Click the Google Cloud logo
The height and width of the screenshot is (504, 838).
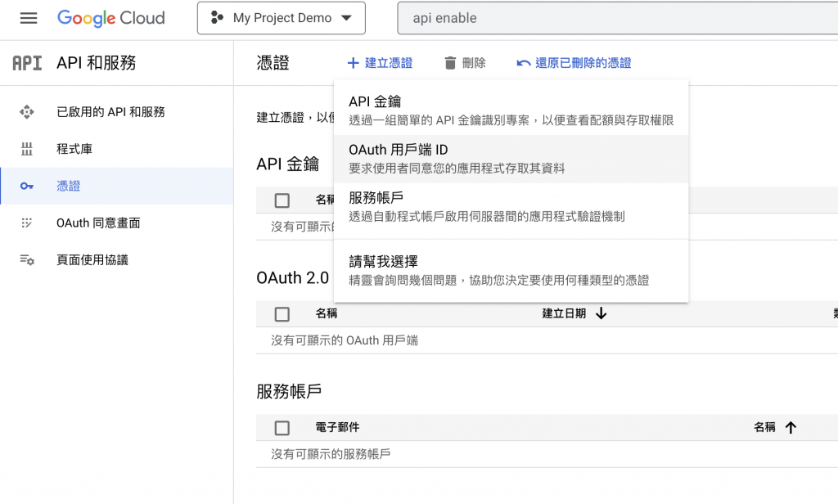[x=111, y=18]
